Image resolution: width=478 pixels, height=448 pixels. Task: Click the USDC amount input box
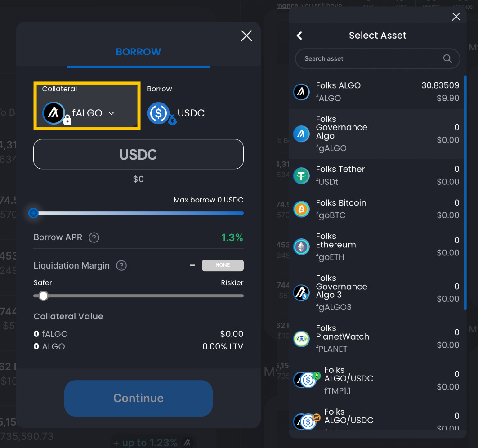click(138, 154)
